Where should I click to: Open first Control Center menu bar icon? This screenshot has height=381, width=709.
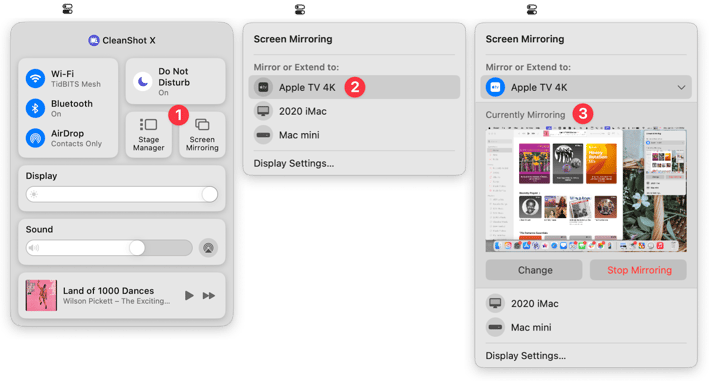(x=67, y=9)
